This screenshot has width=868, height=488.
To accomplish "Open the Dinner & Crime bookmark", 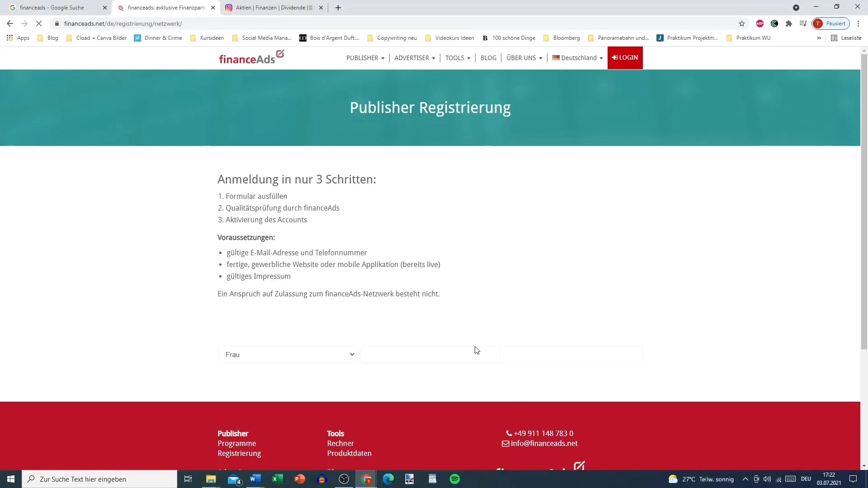I will pos(158,38).
